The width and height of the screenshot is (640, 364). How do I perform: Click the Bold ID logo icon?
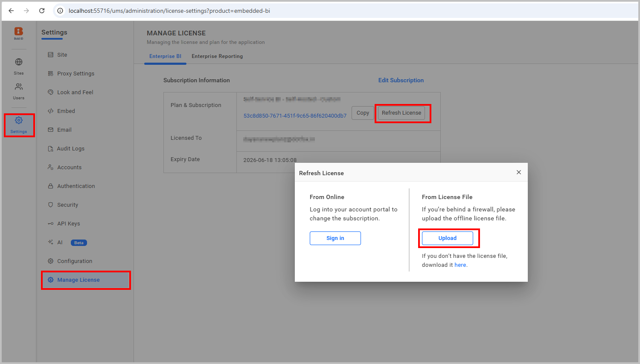click(18, 32)
